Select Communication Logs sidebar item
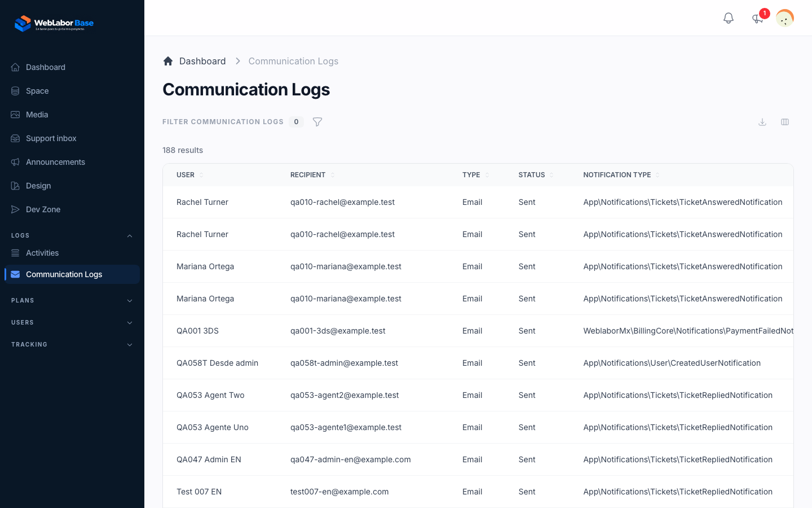812x508 pixels. (72, 274)
